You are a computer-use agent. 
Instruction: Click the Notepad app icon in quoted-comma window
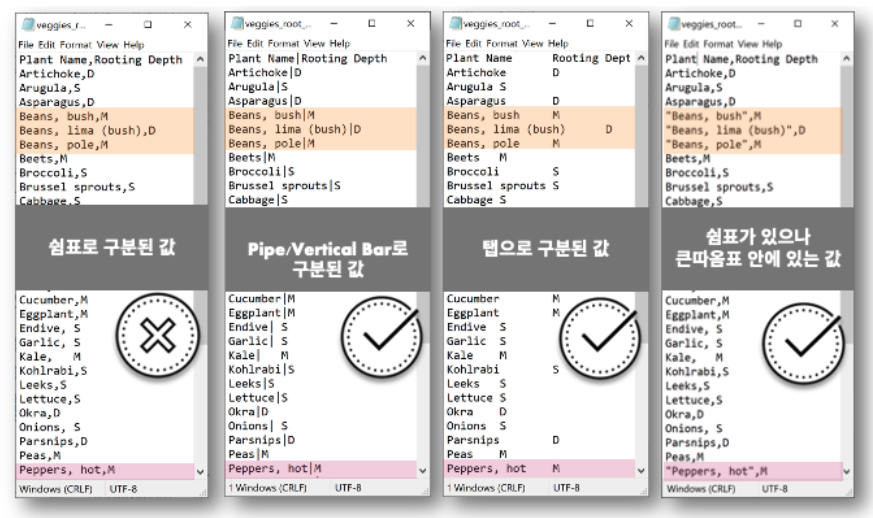[x=674, y=24]
